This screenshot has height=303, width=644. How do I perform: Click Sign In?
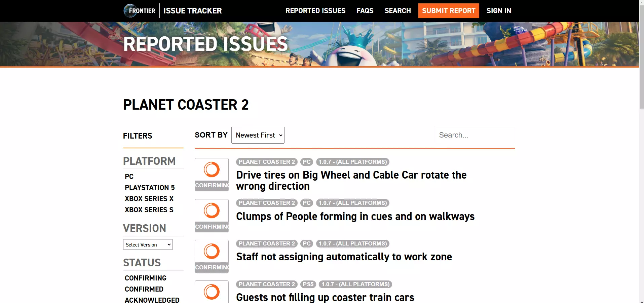click(x=499, y=11)
